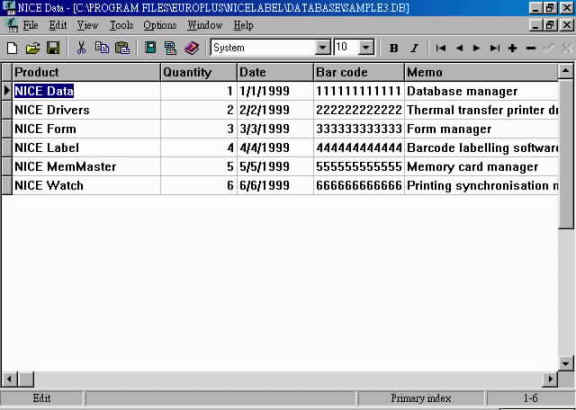Image resolution: width=576 pixels, height=410 pixels.
Task: Select the NICE Data product cell
Action: (x=86, y=91)
